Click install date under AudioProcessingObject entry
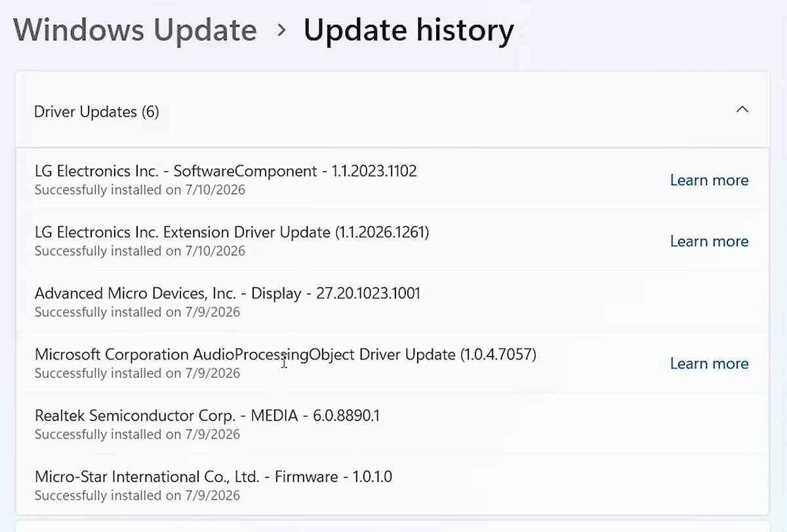Screen dimensions: 787x532 click(137, 373)
